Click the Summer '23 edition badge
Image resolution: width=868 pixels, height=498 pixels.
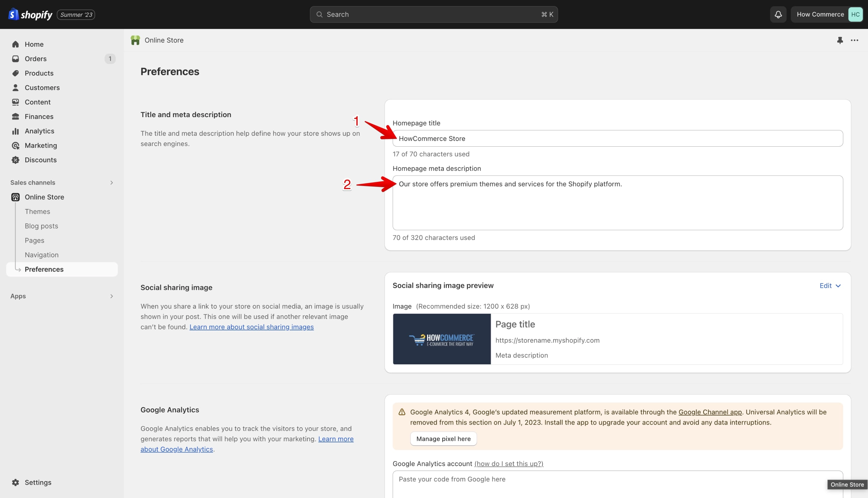pyautogui.click(x=76, y=15)
